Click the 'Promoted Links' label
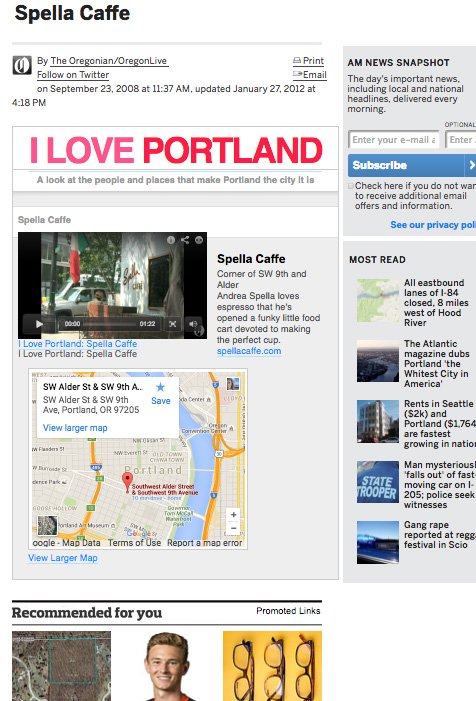 [x=288, y=611]
